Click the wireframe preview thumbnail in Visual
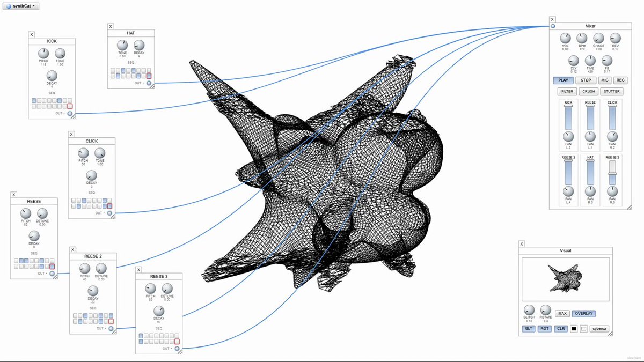Image resolution: width=644 pixels, height=362 pixels. [x=565, y=277]
